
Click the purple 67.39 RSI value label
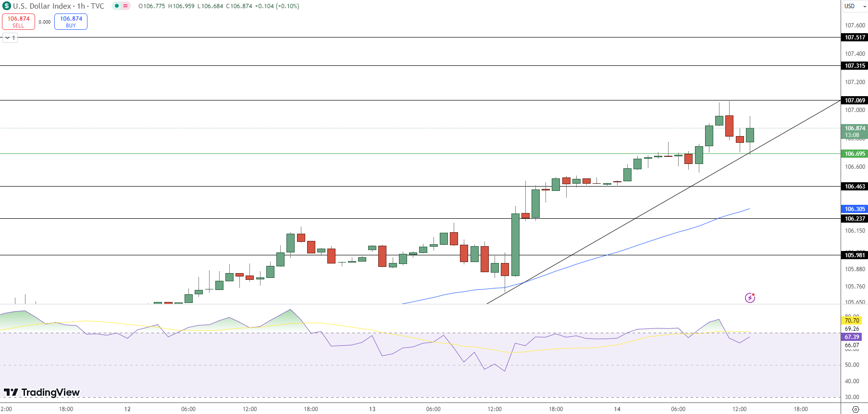coord(852,337)
